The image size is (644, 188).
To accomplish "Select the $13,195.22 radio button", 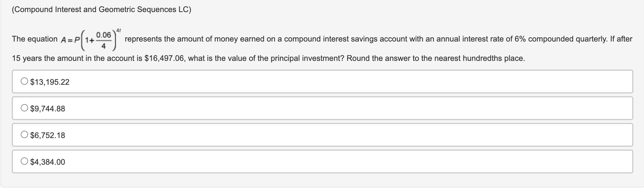I will [x=24, y=82].
